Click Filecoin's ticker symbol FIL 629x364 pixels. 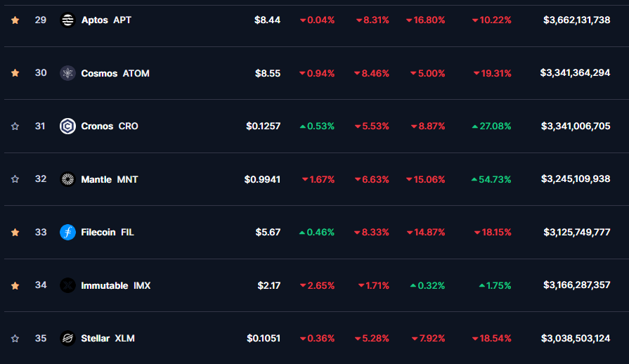point(127,232)
